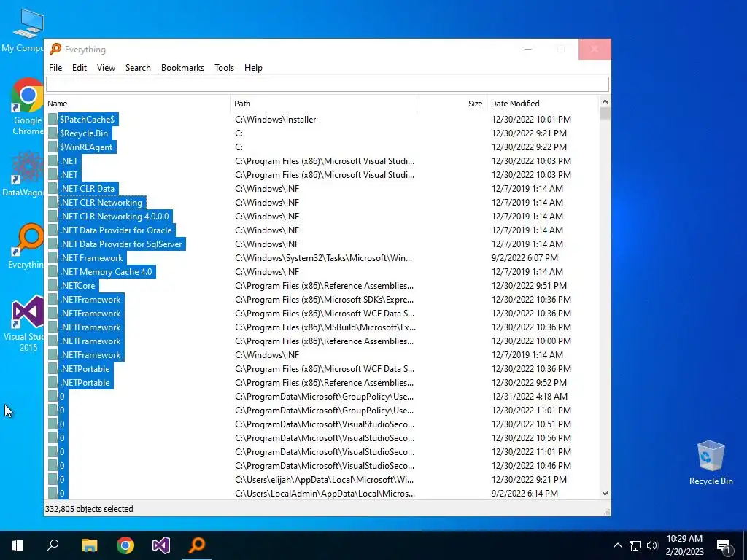Open the Windows Start menu
Screen dimensions: 747x560
(x=18, y=545)
